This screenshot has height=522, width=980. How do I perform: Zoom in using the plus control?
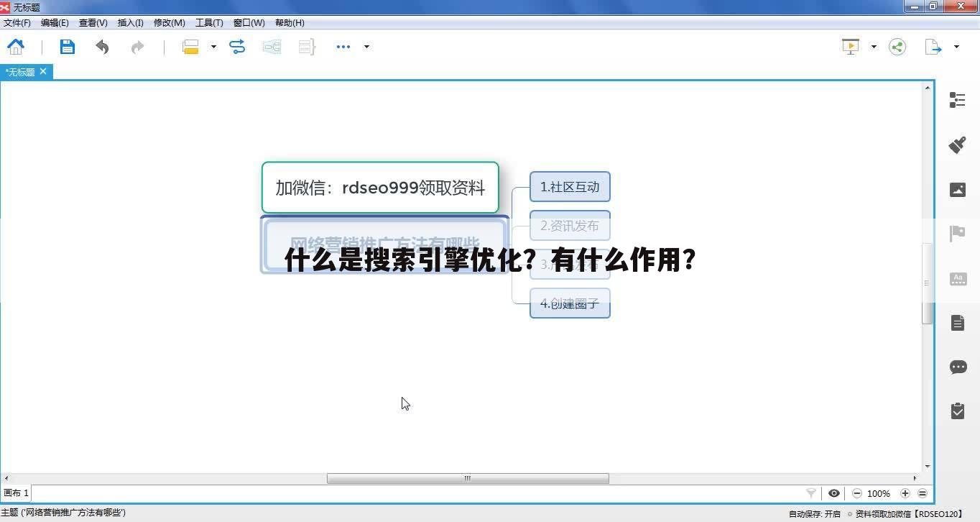(x=905, y=493)
